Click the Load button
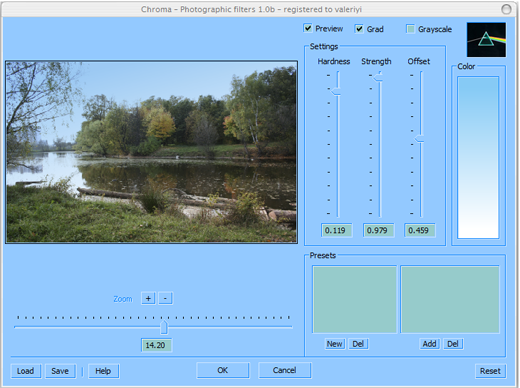The height and width of the screenshot is (388, 520). coord(26,371)
